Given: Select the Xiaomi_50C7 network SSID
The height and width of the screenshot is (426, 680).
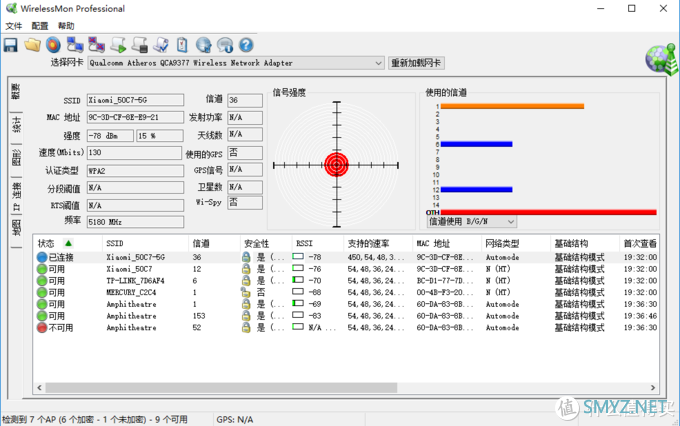Looking at the screenshot, I should (x=129, y=269).
